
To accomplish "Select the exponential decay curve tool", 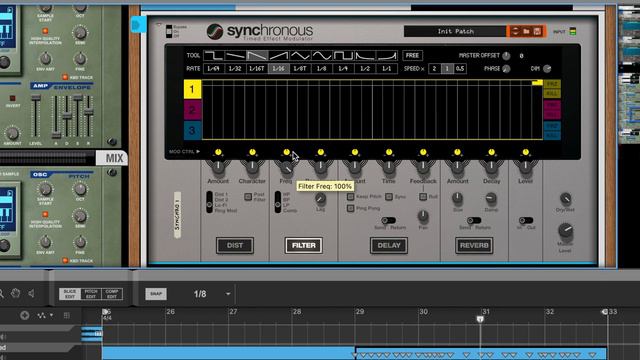I will pos(365,56).
